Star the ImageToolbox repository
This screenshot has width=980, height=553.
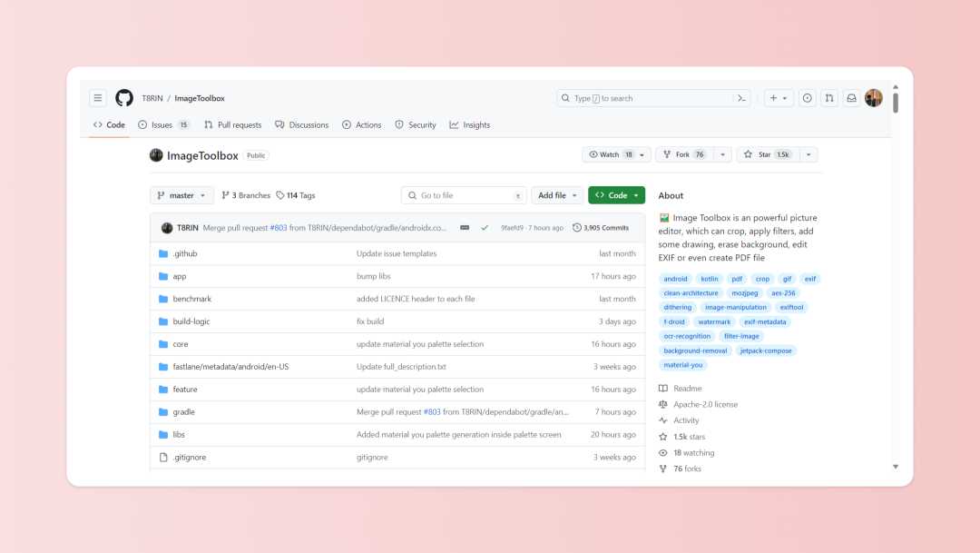pyautogui.click(x=767, y=154)
